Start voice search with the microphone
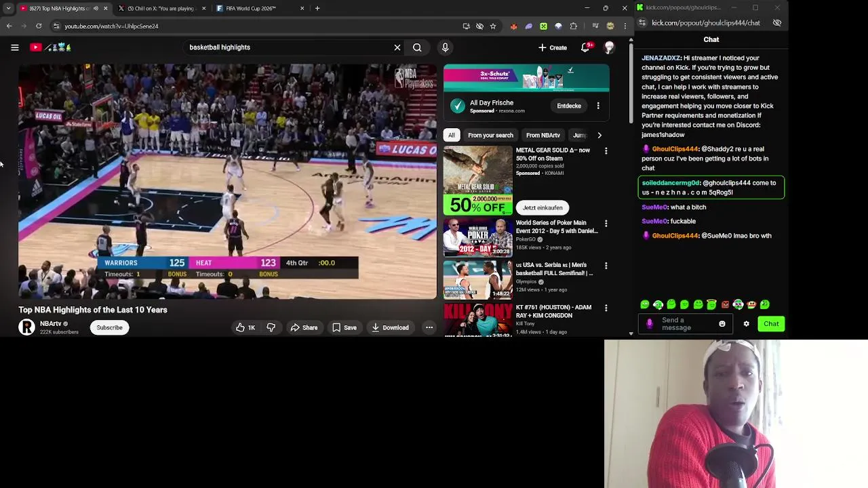 coord(445,47)
